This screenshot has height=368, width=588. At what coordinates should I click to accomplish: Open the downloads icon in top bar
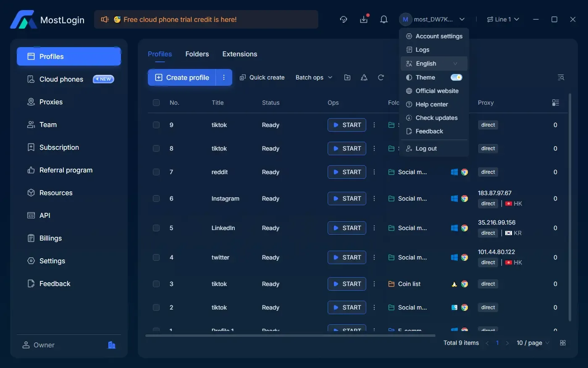coord(364,19)
